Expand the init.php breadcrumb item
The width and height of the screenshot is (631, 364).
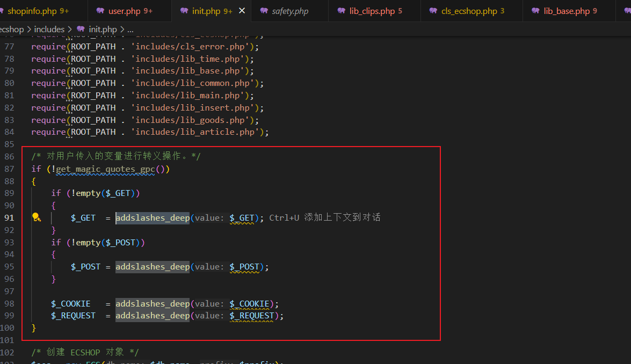tap(103, 30)
